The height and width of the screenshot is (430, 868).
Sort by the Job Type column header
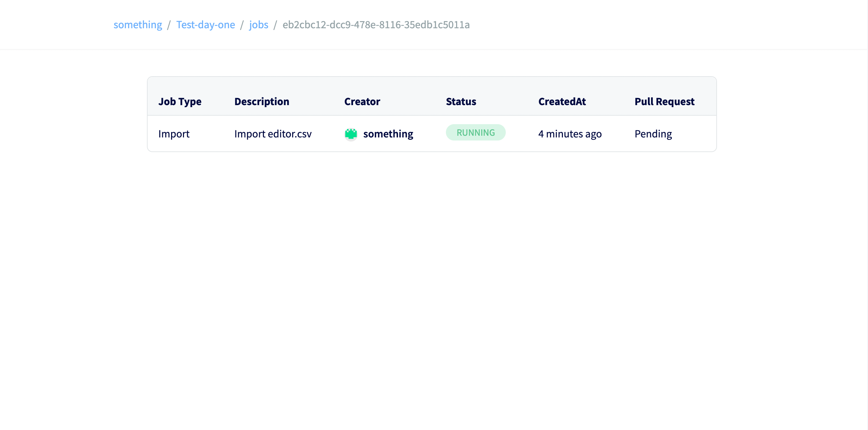pyautogui.click(x=180, y=101)
